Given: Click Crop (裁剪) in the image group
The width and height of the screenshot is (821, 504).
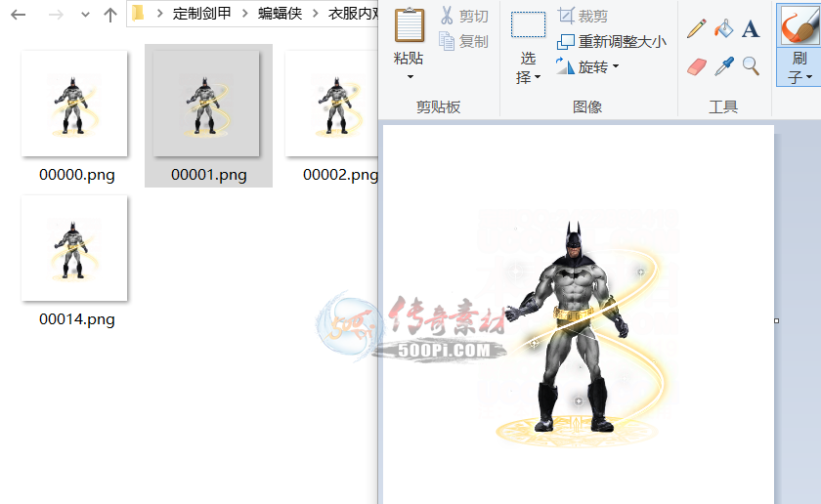Looking at the screenshot, I should coord(583,17).
